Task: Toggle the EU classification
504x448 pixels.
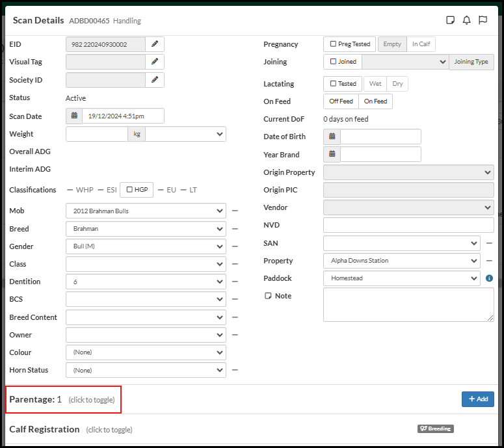Action: [x=167, y=190]
